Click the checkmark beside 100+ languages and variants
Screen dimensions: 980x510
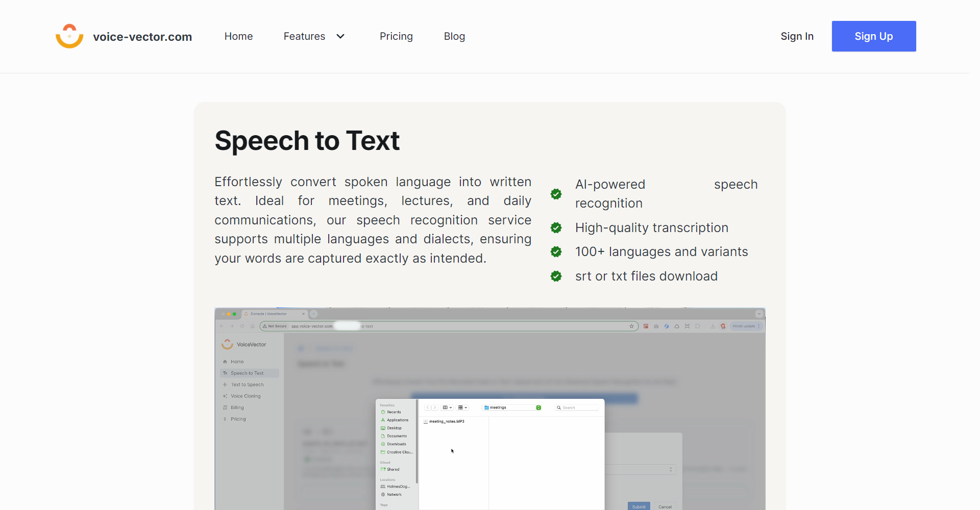[556, 251]
